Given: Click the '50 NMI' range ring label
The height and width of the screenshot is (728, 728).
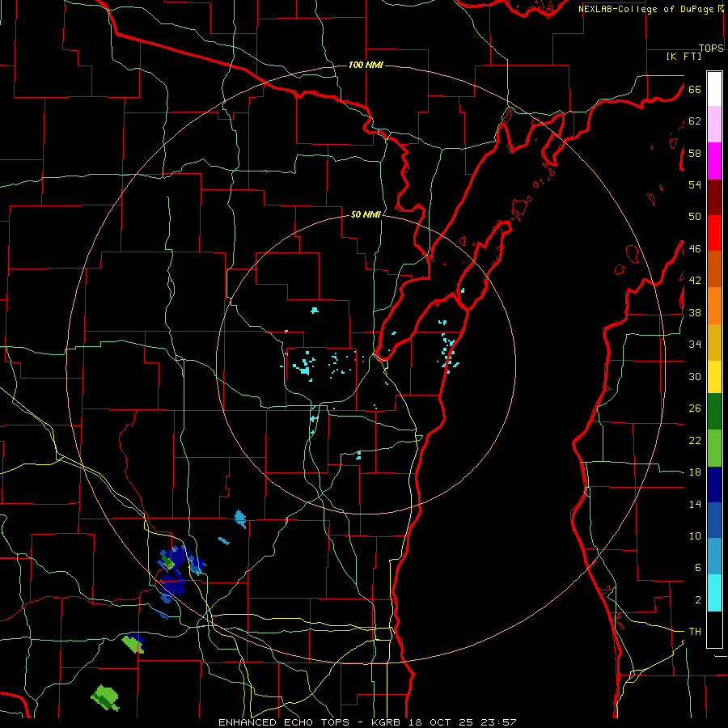Looking at the screenshot, I should (366, 214).
